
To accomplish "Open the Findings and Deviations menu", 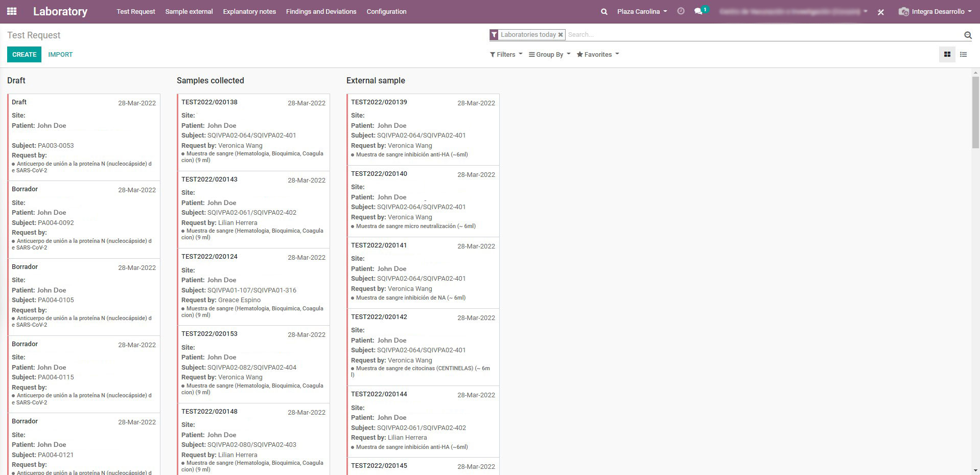I will (x=321, y=11).
